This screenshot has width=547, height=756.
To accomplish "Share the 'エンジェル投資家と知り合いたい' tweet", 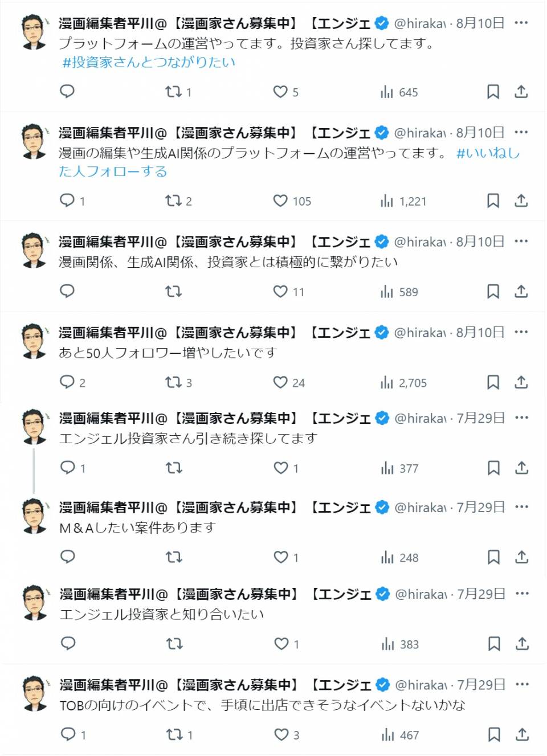I will (522, 644).
